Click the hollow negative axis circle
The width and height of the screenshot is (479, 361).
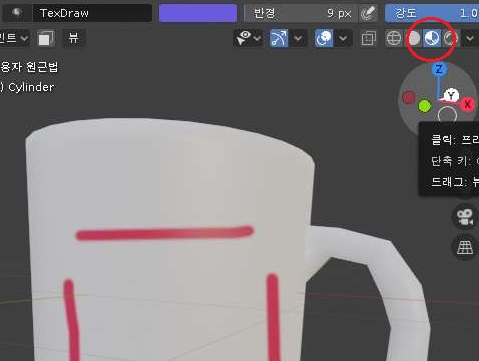[x=447, y=115]
